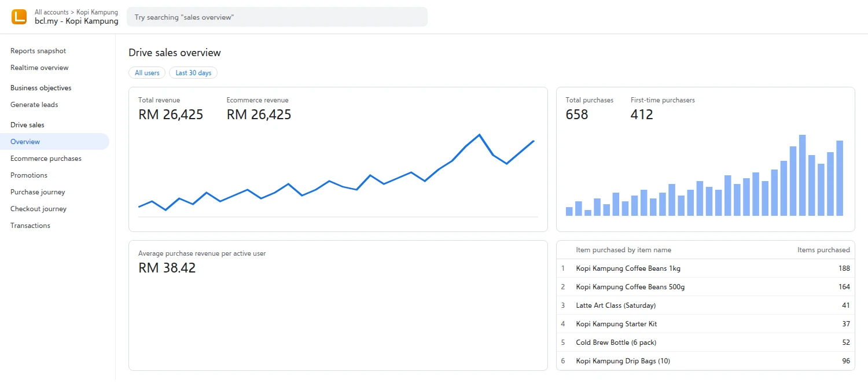The image size is (868, 383).
Task: Select Kopi Kampung Coffee Beans 1kg row
Action: 705,268
